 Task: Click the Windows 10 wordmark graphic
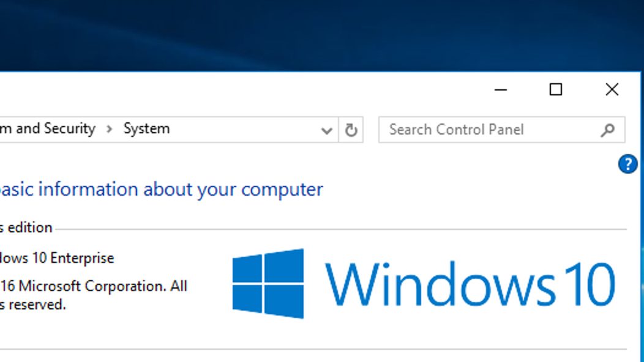click(471, 284)
